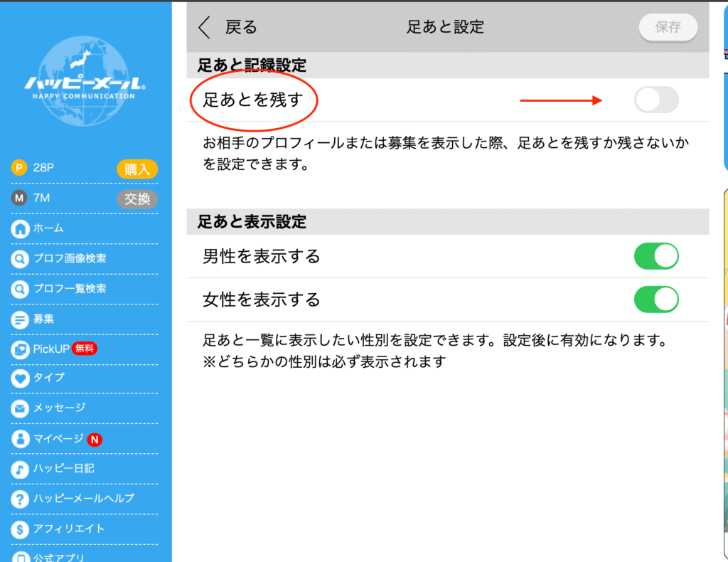The image size is (728, 562).
Task: Click the アフィリエイト dollar icon
Action: tap(20, 529)
